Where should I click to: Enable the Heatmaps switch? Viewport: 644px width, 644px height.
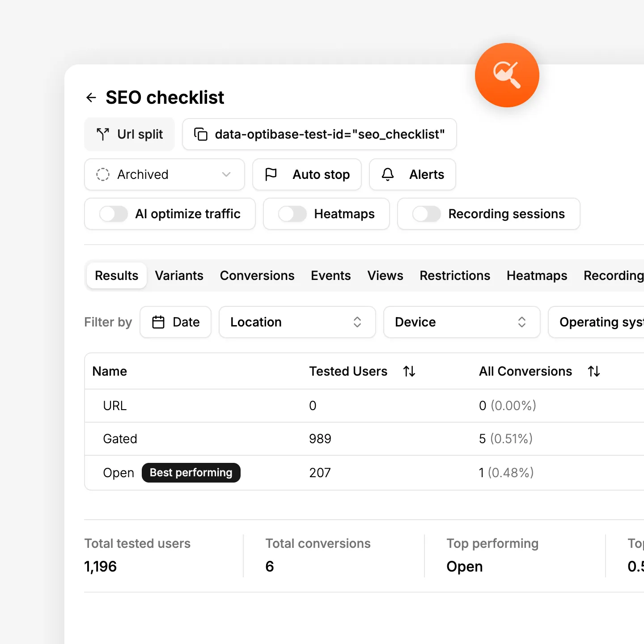(x=292, y=214)
